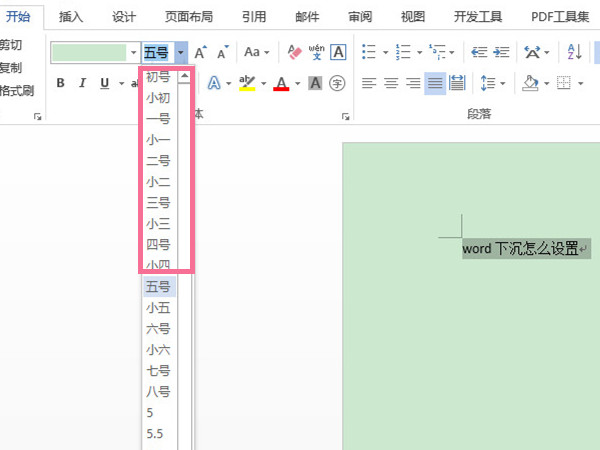This screenshot has width=600, height=450.
Task: Toggle italic formatting
Action: tap(82, 83)
